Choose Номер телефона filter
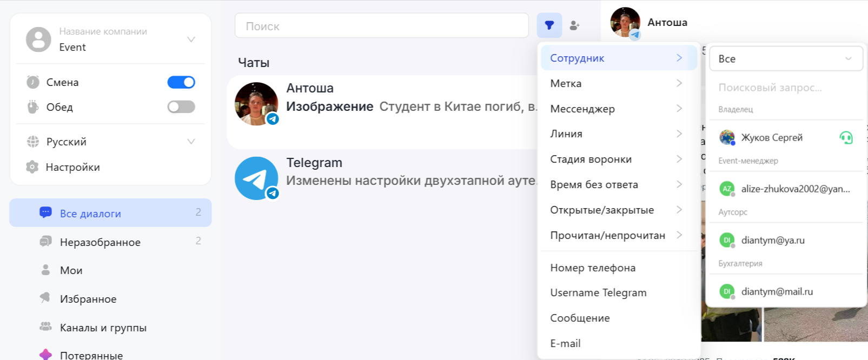Screen dimensions: 868x360 (x=593, y=268)
